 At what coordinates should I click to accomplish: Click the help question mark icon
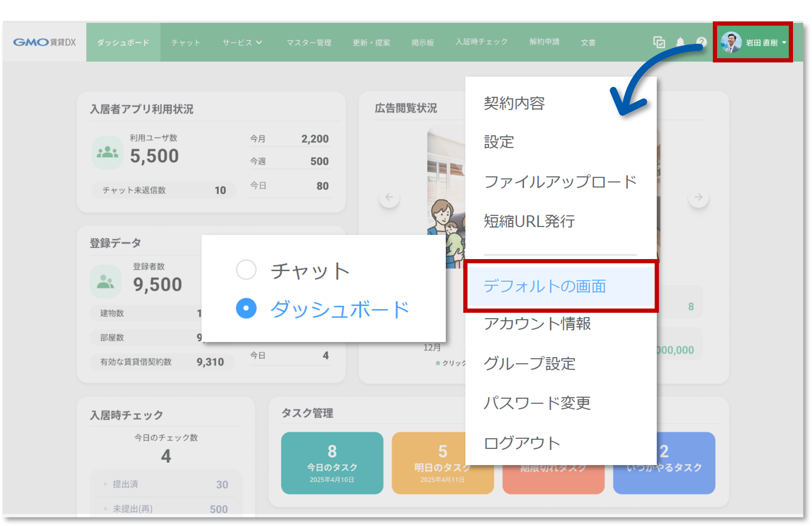tap(702, 42)
